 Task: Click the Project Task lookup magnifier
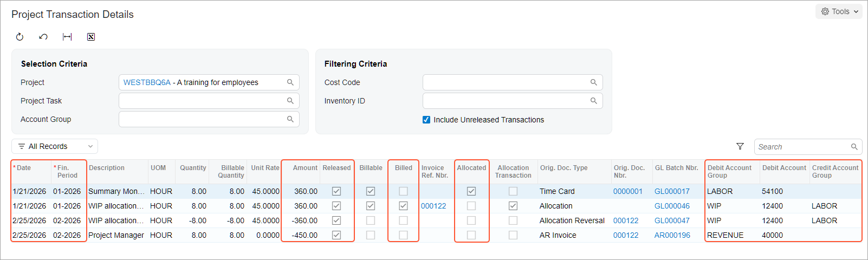point(290,101)
